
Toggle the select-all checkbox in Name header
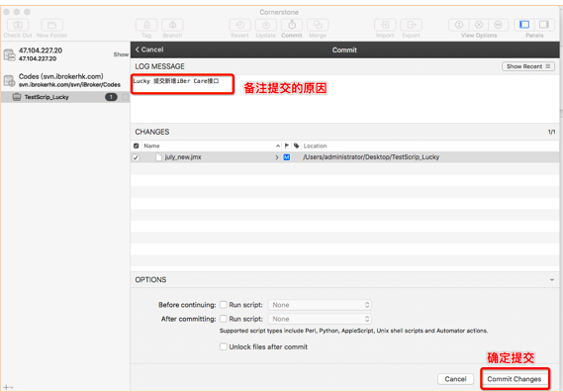137,146
